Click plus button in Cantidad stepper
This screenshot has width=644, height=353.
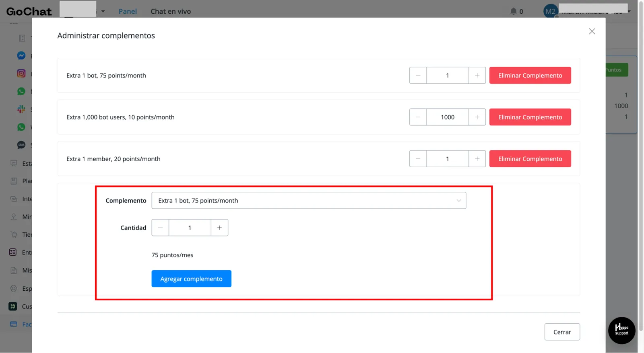pos(219,228)
